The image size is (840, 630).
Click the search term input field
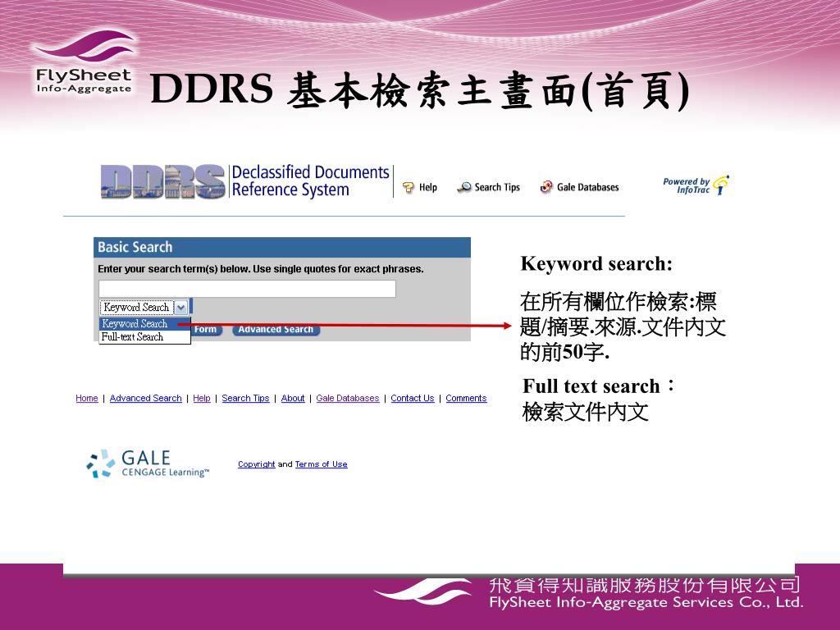247,288
